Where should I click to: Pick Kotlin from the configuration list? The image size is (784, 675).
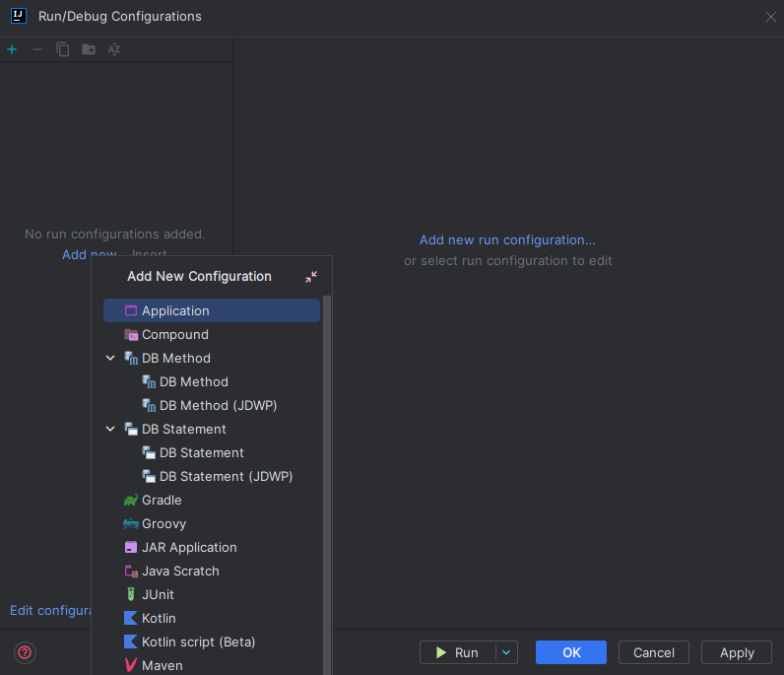pyautogui.click(x=212, y=618)
